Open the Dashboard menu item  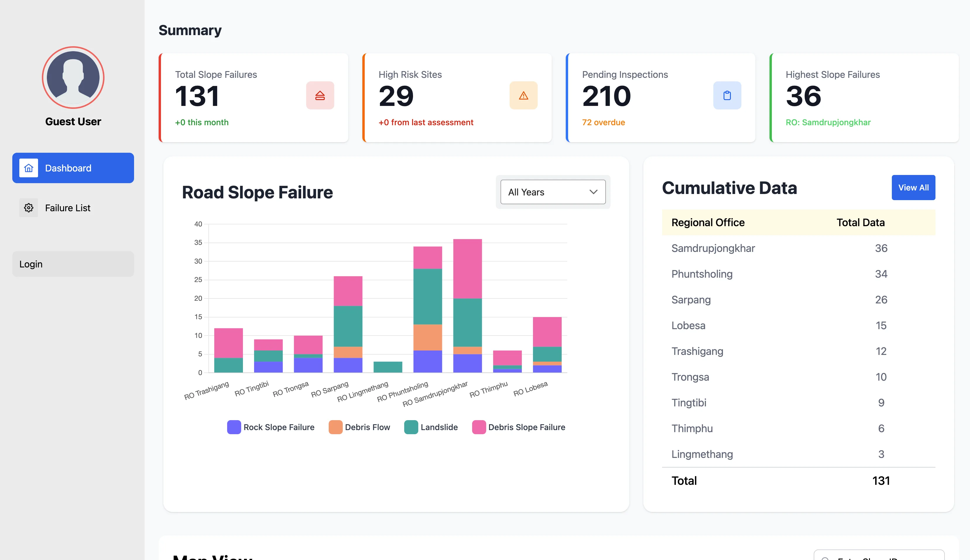(73, 168)
